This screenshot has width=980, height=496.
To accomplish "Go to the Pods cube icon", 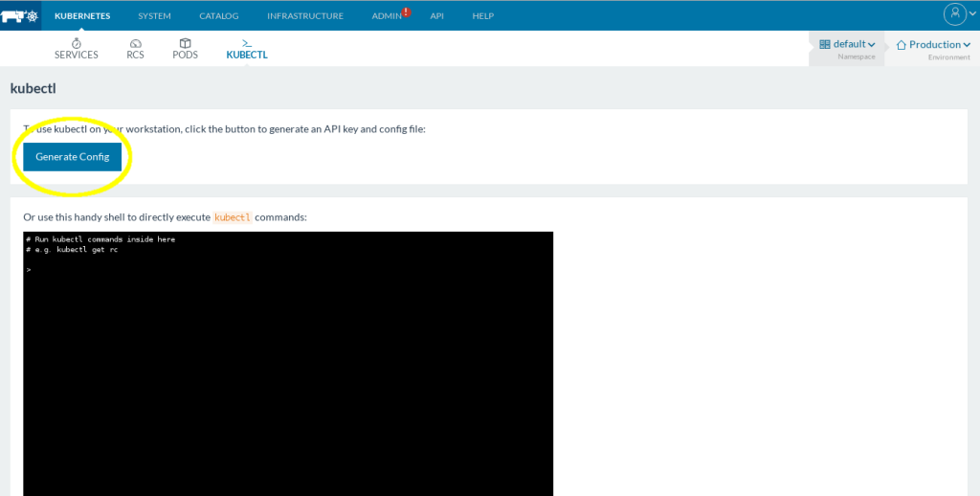I will pyautogui.click(x=185, y=43).
